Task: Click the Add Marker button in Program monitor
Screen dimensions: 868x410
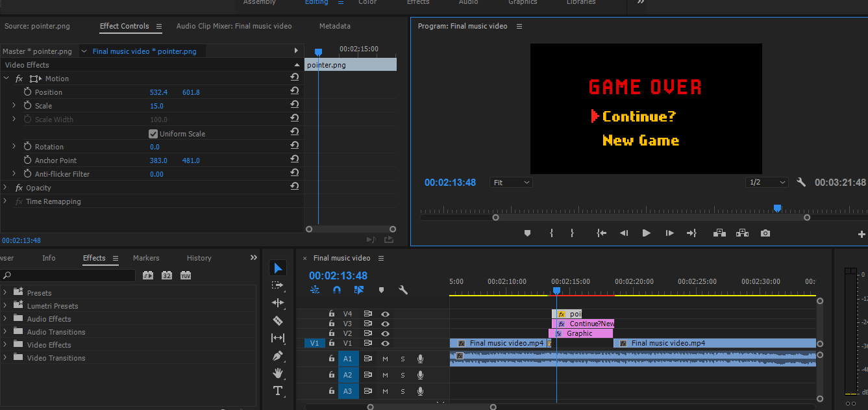Action: point(527,233)
